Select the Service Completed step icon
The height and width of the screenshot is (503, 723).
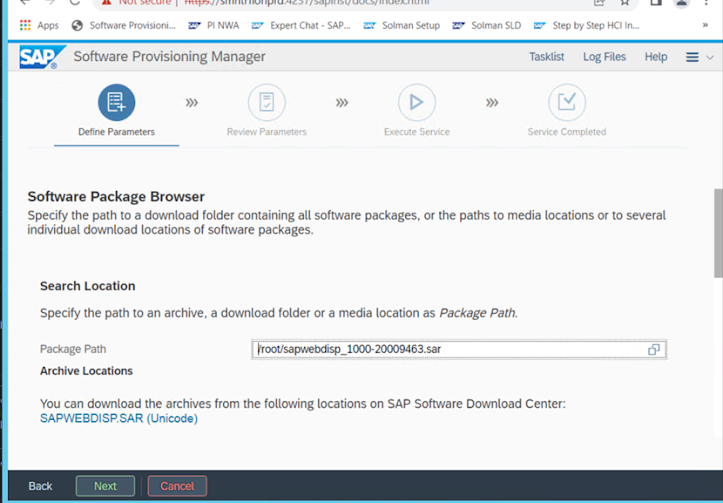[x=567, y=102]
